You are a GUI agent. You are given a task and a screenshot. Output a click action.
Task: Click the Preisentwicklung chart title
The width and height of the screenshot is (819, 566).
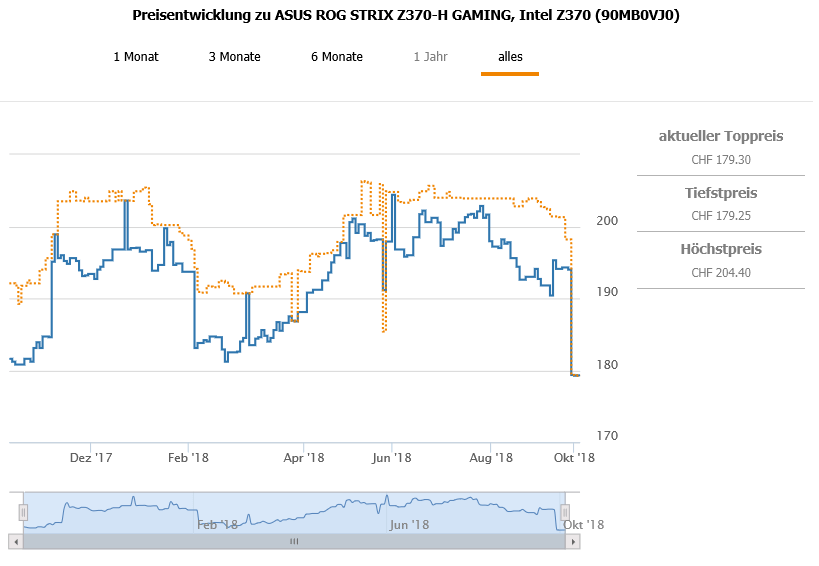tap(406, 16)
